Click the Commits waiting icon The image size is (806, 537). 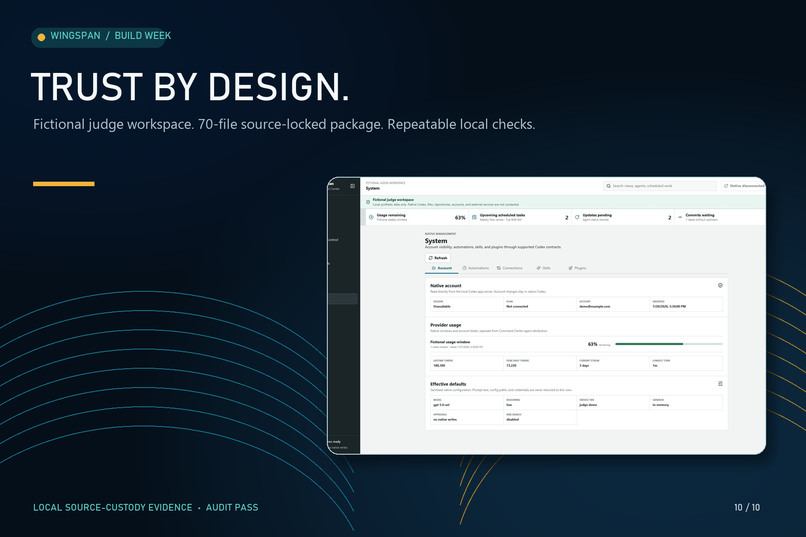pos(680,217)
